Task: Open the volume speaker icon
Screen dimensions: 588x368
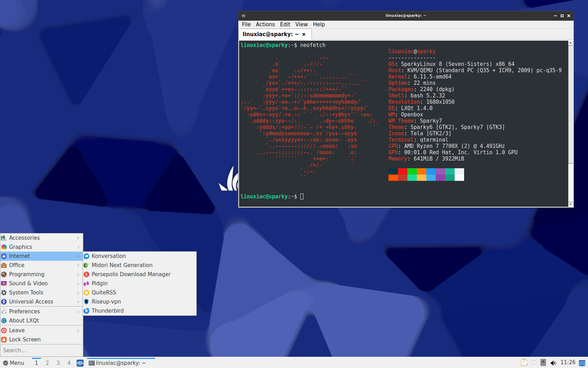Action: click(553, 363)
